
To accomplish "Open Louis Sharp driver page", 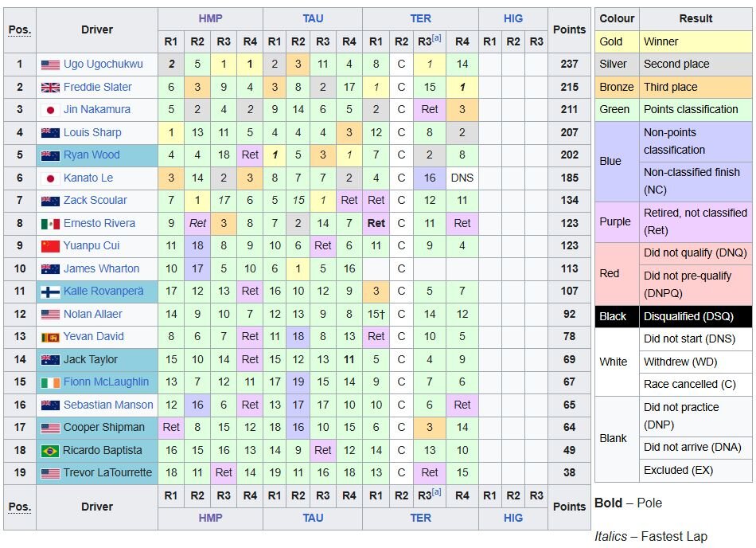I will [92, 132].
